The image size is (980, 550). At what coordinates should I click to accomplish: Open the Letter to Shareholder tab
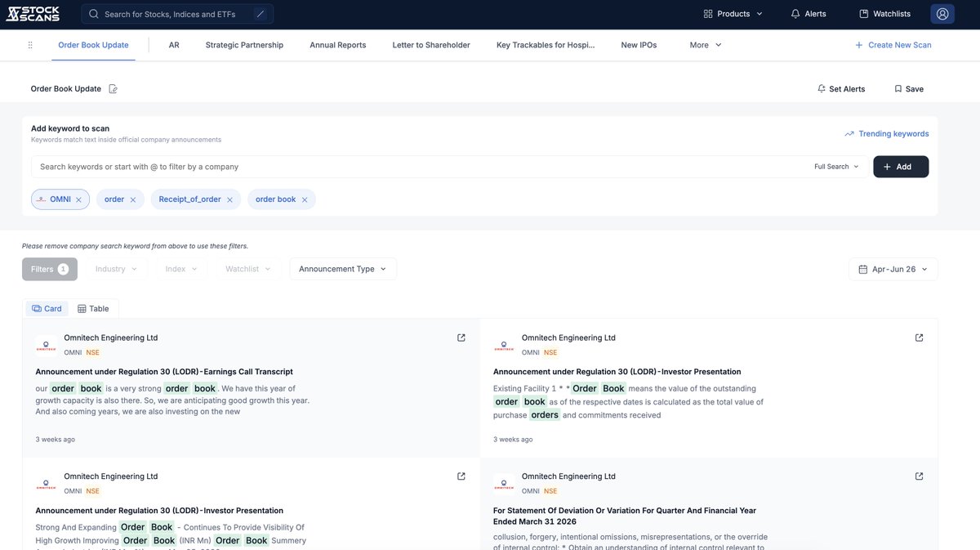coord(431,45)
